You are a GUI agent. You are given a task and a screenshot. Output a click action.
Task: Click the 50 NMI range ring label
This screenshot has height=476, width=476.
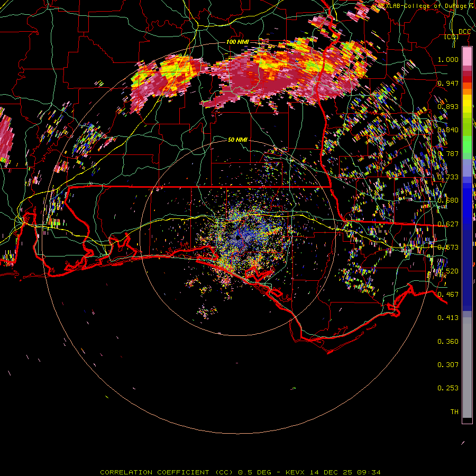click(237, 140)
